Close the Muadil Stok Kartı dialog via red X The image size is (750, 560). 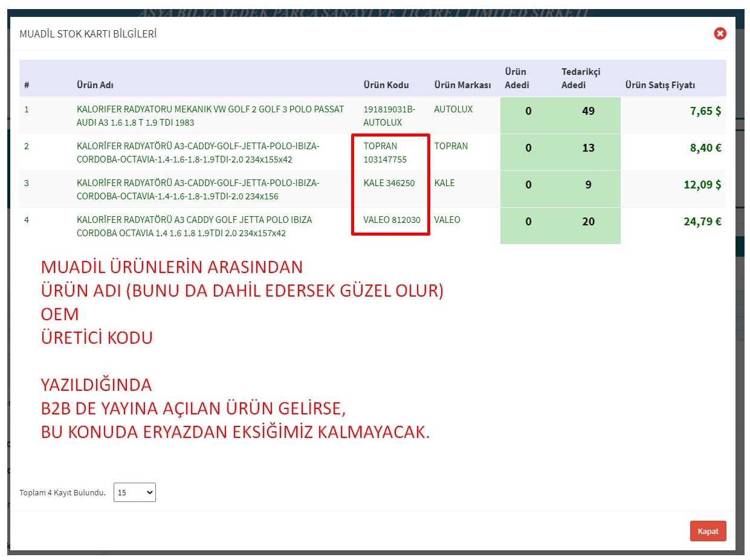(720, 34)
